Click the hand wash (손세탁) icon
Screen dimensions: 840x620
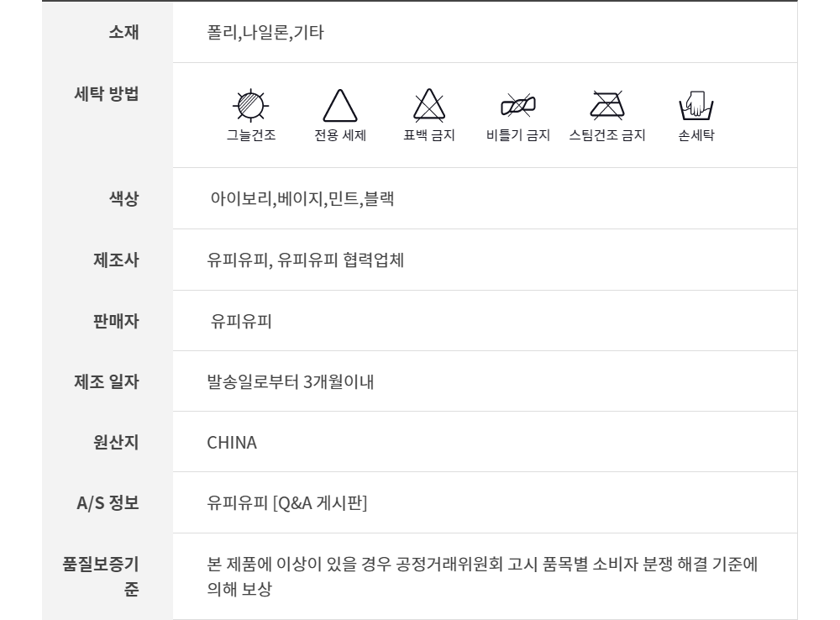(x=696, y=105)
